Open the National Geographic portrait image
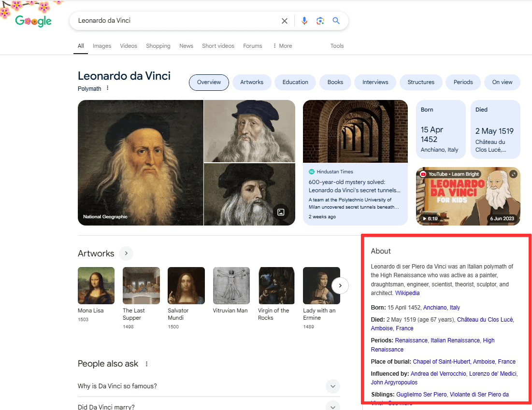 pos(141,163)
